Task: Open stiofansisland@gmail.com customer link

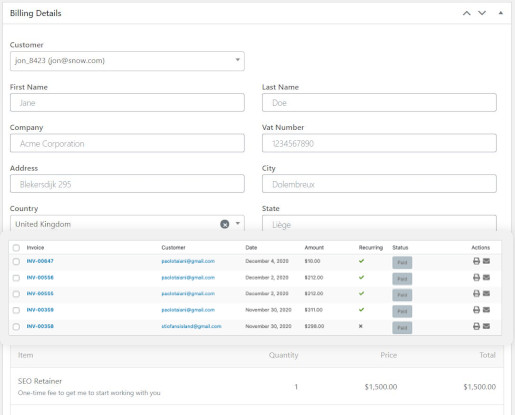Action: pyautogui.click(x=191, y=326)
